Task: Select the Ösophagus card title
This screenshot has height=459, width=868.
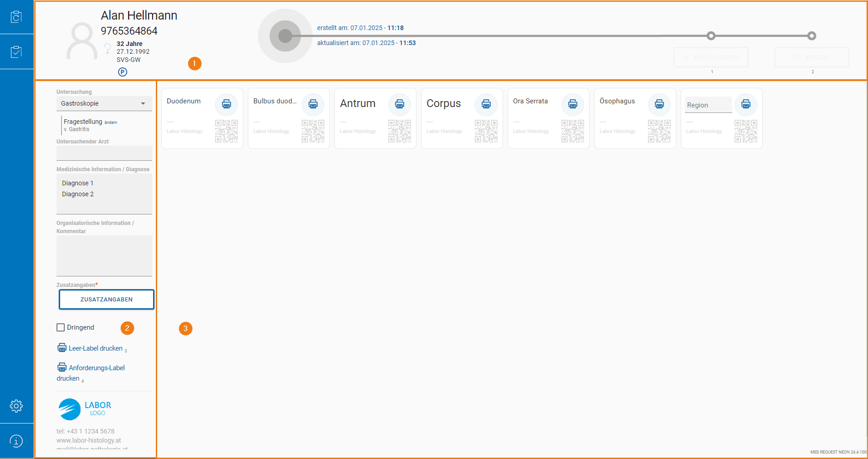Action: 617,101
